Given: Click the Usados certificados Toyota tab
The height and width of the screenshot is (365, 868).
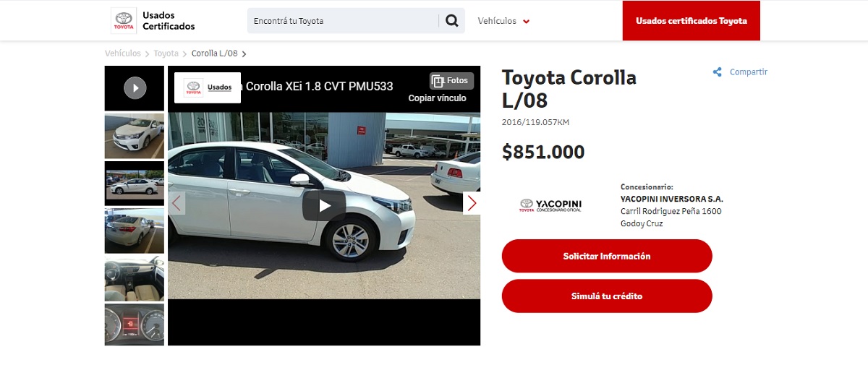Looking at the screenshot, I should [692, 21].
